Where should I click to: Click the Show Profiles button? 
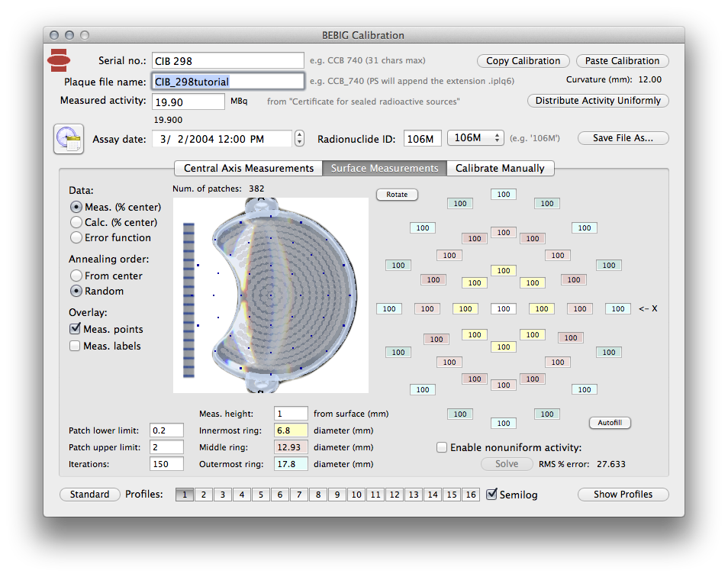coord(623,495)
